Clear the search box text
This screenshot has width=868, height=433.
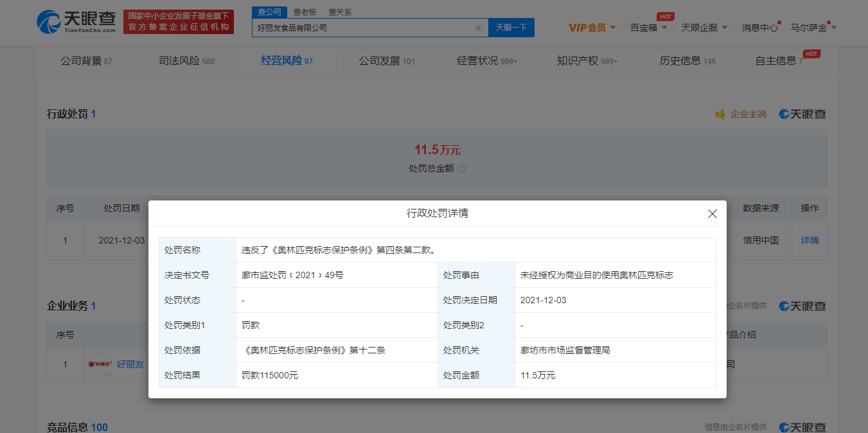pos(478,28)
